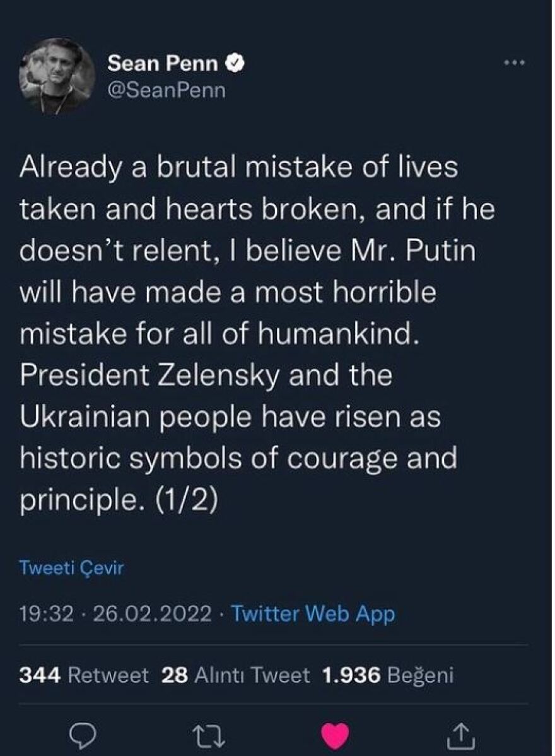Unlike the tweet with the pink heart
This screenshot has width=555, height=756.
click(335, 735)
